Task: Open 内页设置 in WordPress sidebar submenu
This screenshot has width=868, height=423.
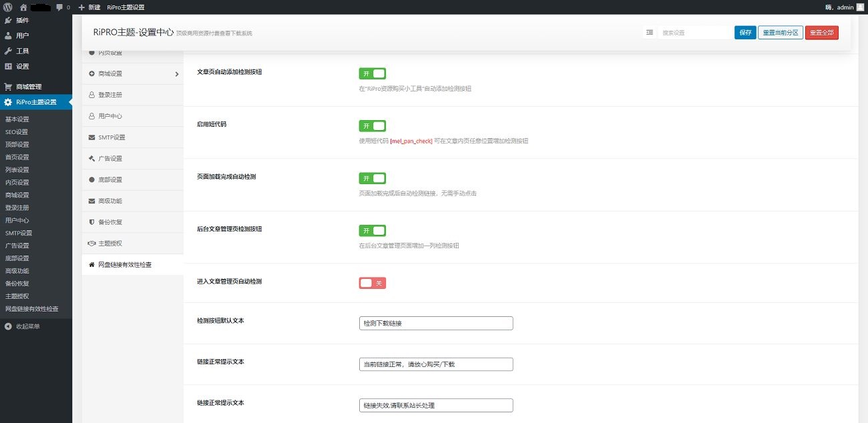Action: click(x=17, y=183)
